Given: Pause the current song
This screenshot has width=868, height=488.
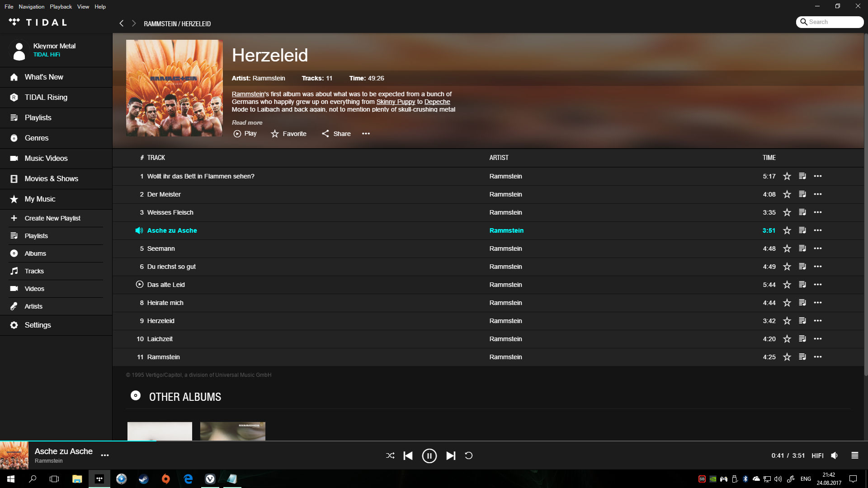Looking at the screenshot, I should coord(429,455).
